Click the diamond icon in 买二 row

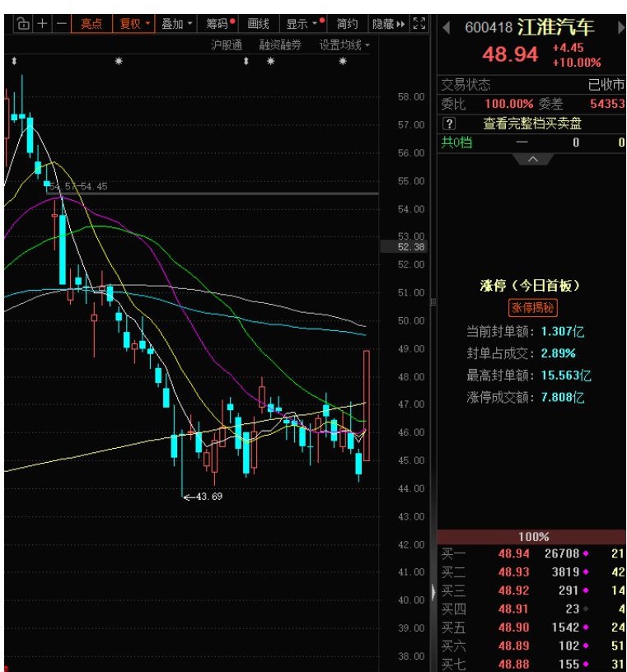pos(586,572)
